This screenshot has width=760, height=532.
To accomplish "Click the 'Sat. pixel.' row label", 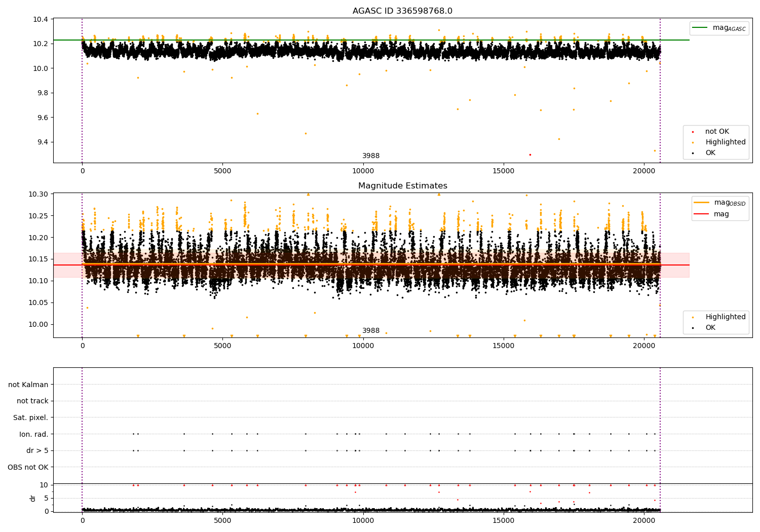I will tap(31, 417).
